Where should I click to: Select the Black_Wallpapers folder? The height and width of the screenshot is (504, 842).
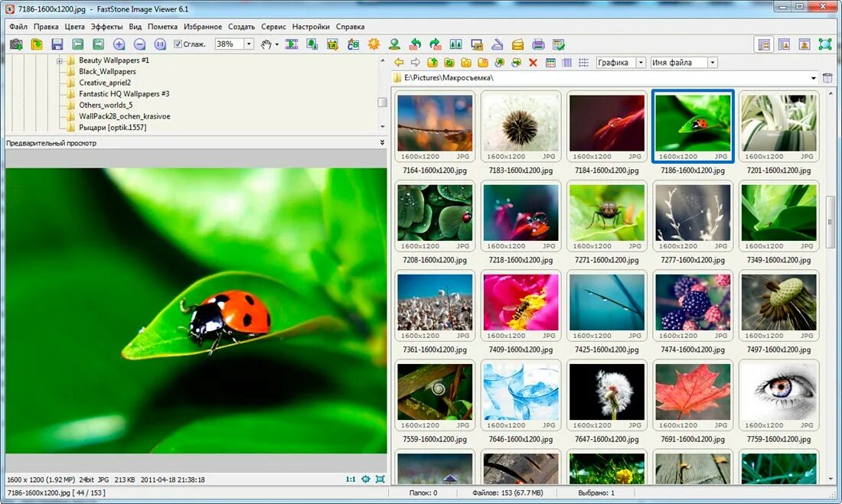point(107,71)
